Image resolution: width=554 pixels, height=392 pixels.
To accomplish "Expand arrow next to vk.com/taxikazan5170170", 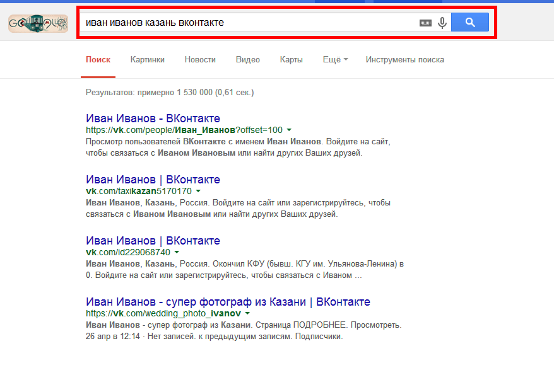I will (198, 191).
